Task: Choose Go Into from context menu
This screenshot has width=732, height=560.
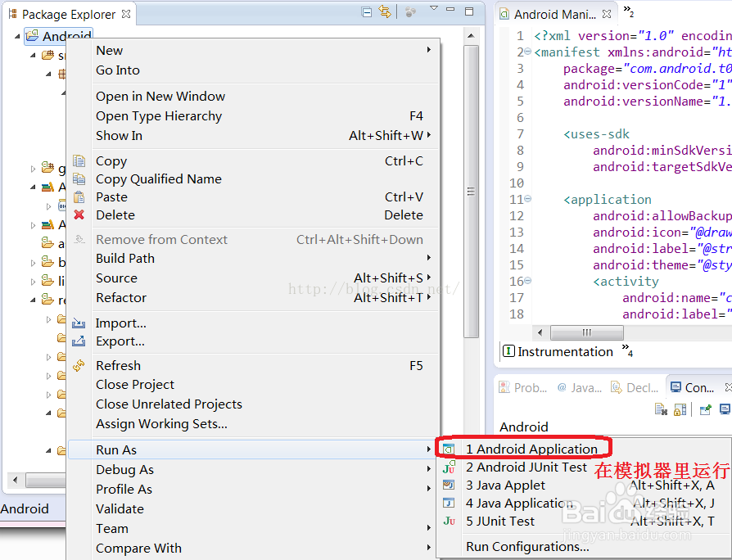Action: coord(254,70)
